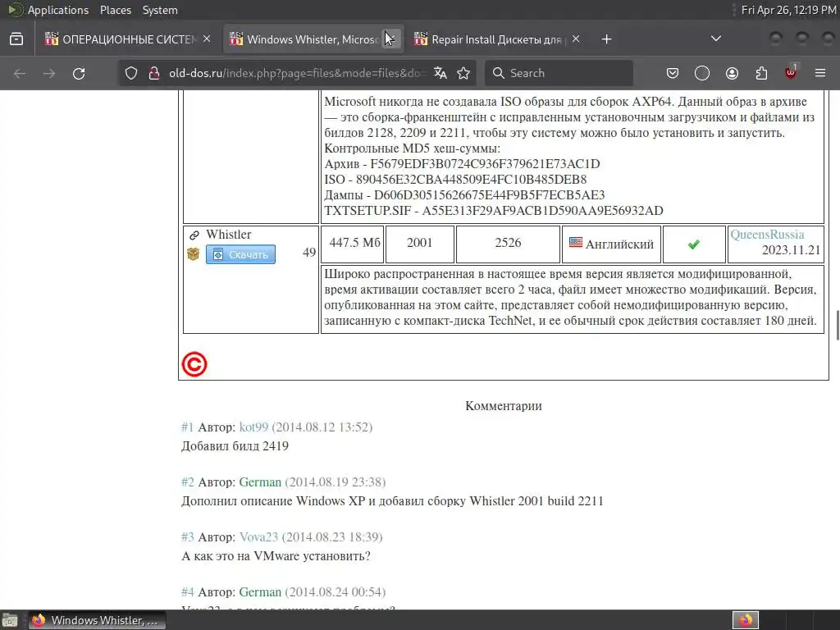Image resolution: width=840 pixels, height=630 pixels.
Task: Click Firefox workspace switcher icon in panel
Action: tap(746, 620)
